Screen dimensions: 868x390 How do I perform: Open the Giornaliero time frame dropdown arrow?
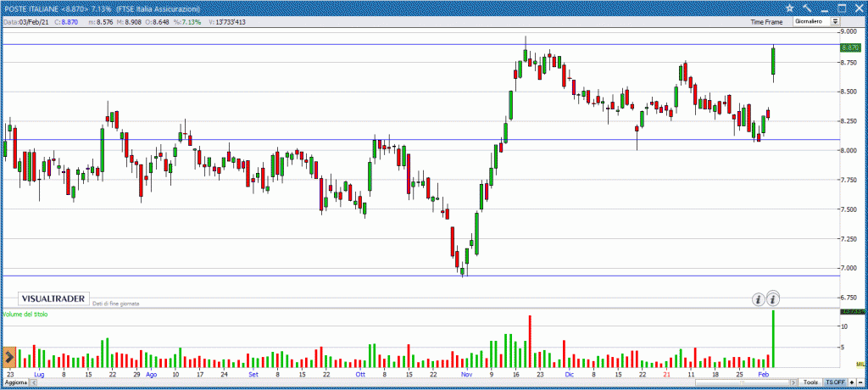835,21
